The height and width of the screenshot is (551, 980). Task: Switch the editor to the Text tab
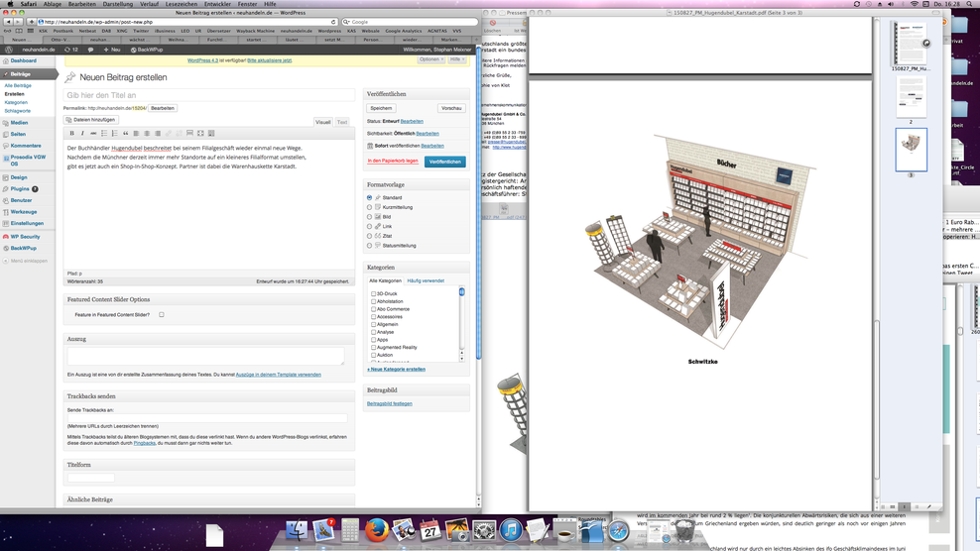342,122
